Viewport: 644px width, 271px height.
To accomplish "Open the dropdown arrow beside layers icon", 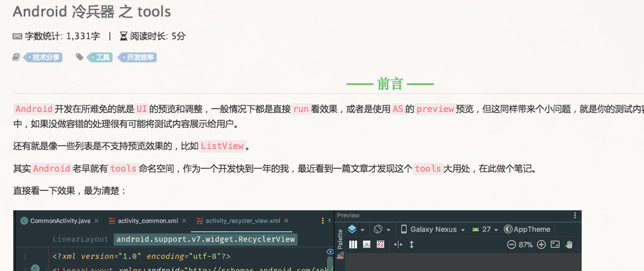I will (362, 230).
